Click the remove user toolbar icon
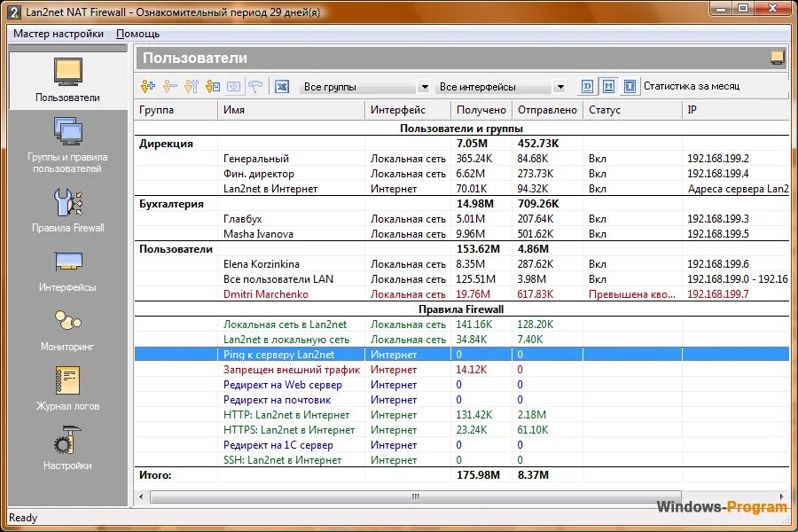This screenshot has width=798, height=532. pyautogui.click(x=169, y=87)
